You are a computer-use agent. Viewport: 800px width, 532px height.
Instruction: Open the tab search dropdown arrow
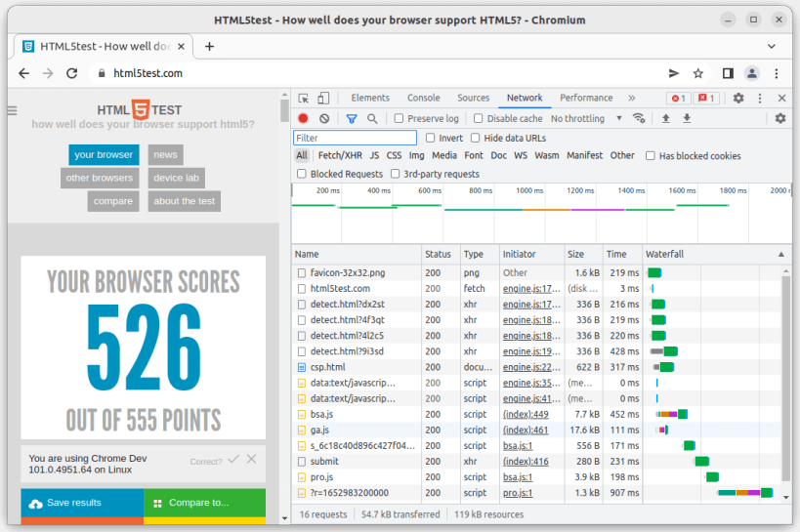coord(772,47)
